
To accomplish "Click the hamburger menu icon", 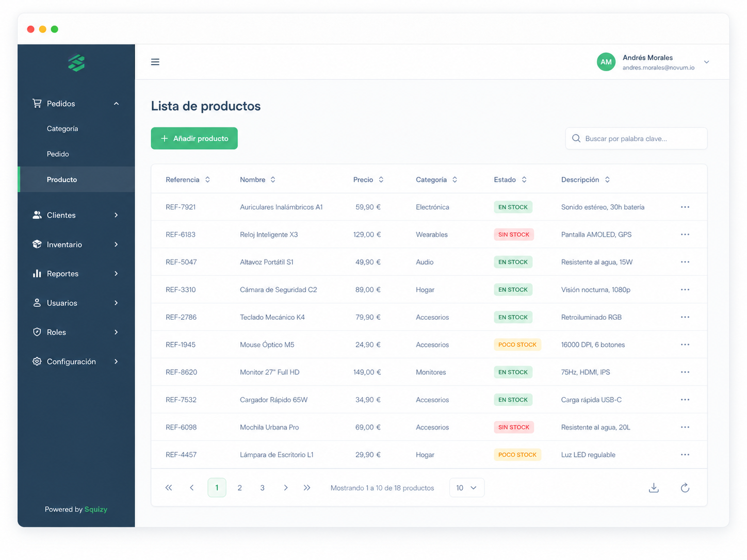I will [x=155, y=62].
